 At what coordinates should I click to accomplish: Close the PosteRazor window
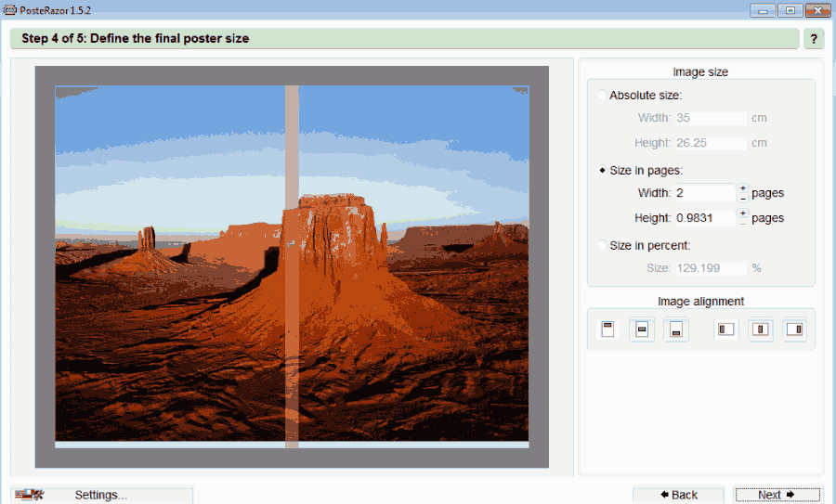click(x=817, y=10)
